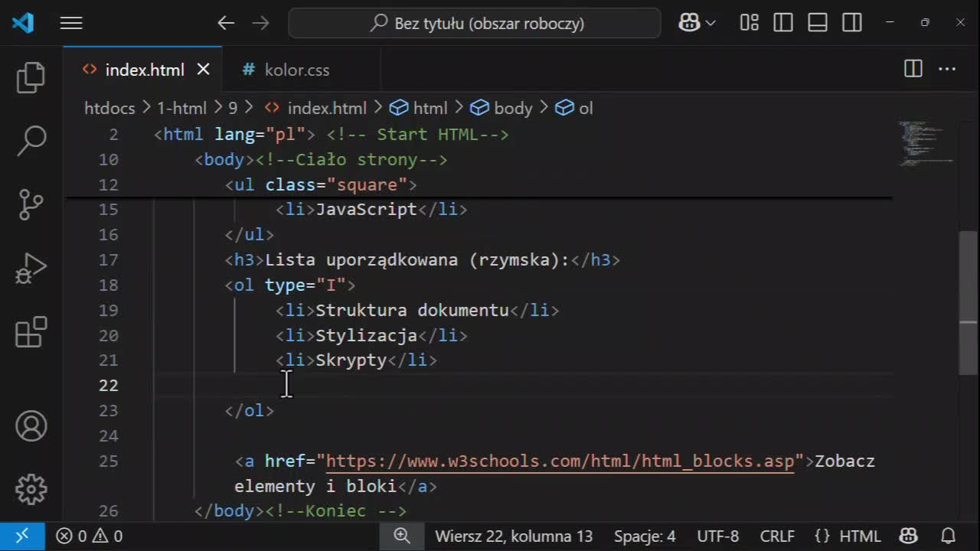
Task: Open the Accounts menu icon
Action: pyautogui.click(x=31, y=426)
